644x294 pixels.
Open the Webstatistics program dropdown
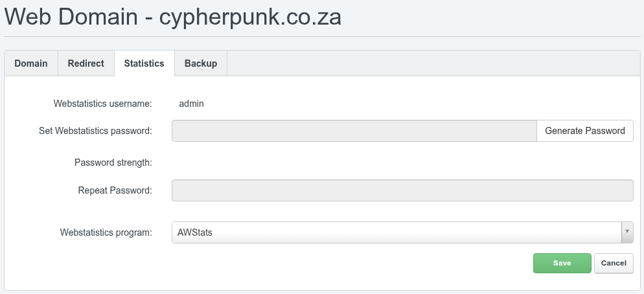click(402, 232)
